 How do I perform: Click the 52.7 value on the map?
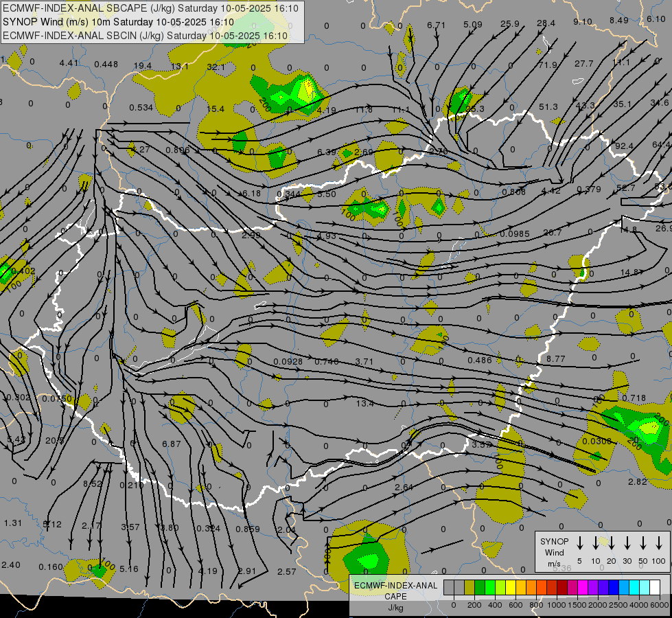(x=626, y=188)
